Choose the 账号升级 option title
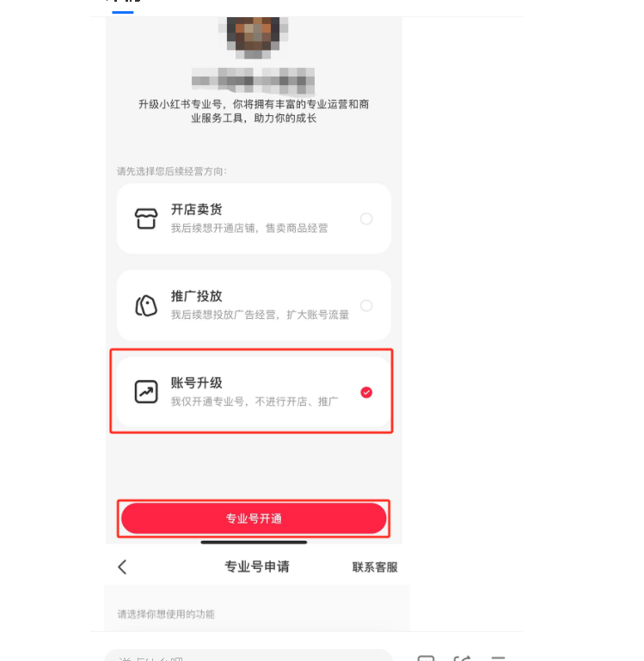Image resolution: width=644 pixels, height=661 pixels. 197,383
